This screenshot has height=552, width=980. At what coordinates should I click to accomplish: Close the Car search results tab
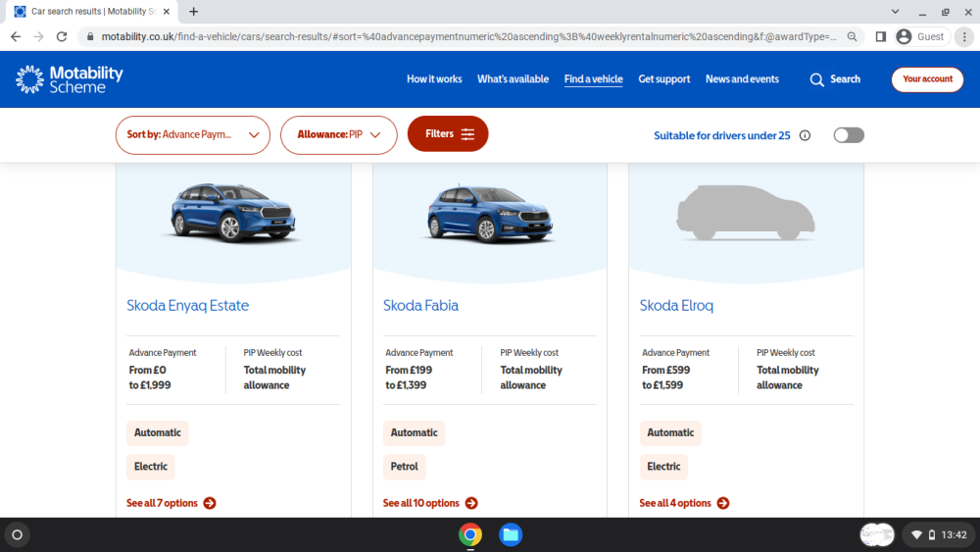click(167, 11)
